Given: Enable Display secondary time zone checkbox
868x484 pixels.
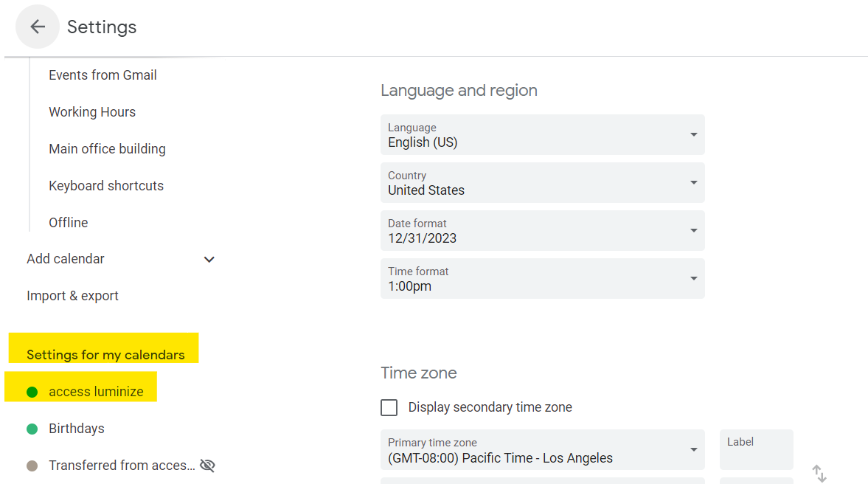Looking at the screenshot, I should pyautogui.click(x=389, y=407).
